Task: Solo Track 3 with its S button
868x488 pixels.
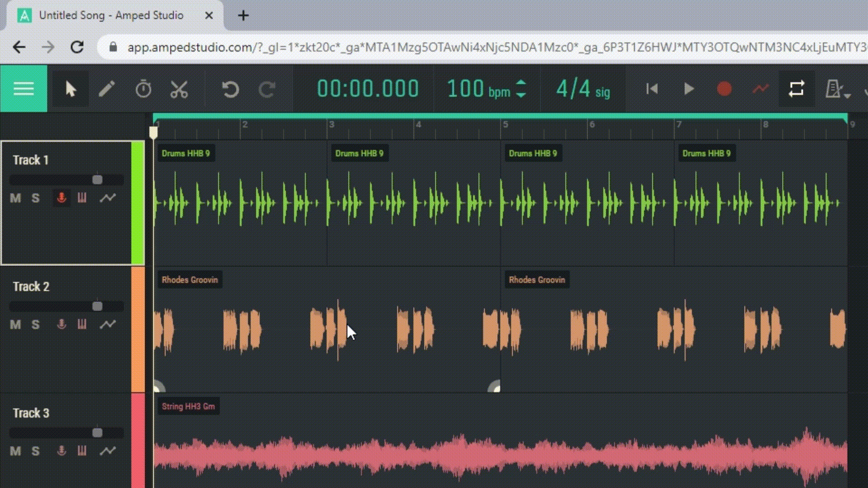Action: coord(35,450)
